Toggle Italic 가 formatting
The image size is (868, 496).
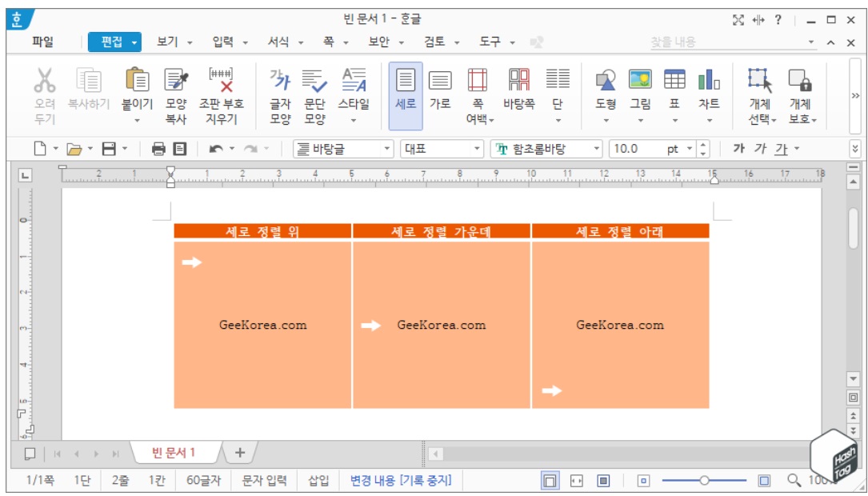(x=760, y=148)
